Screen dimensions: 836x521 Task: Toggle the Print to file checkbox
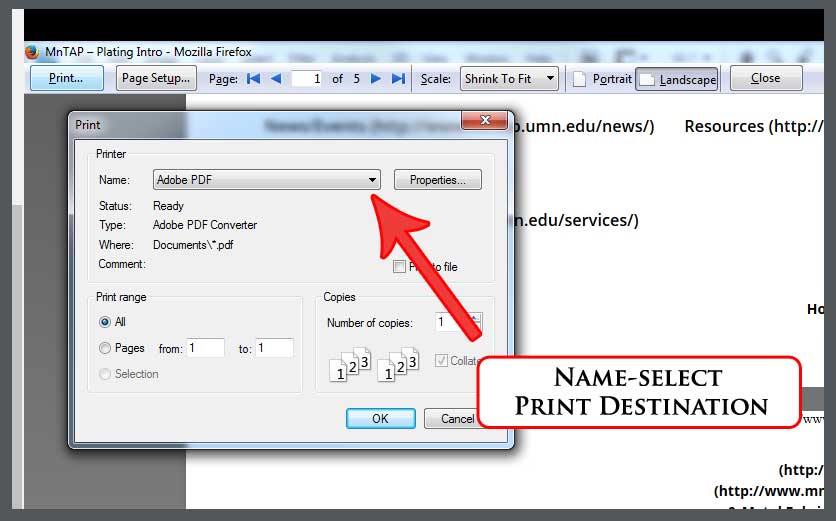(x=399, y=267)
